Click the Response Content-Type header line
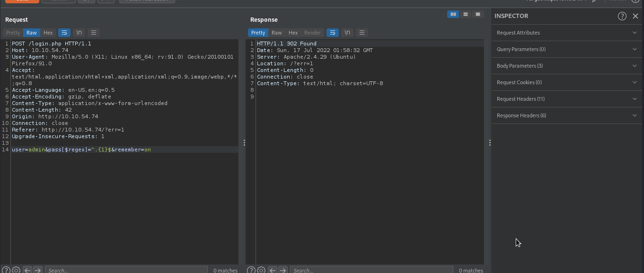 click(x=320, y=83)
